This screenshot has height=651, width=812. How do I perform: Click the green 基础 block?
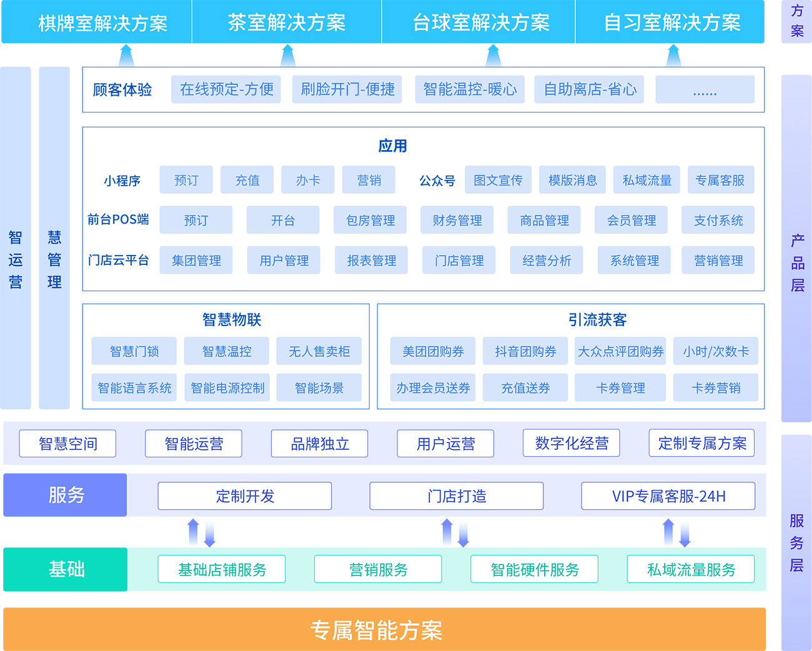pyautogui.click(x=65, y=569)
